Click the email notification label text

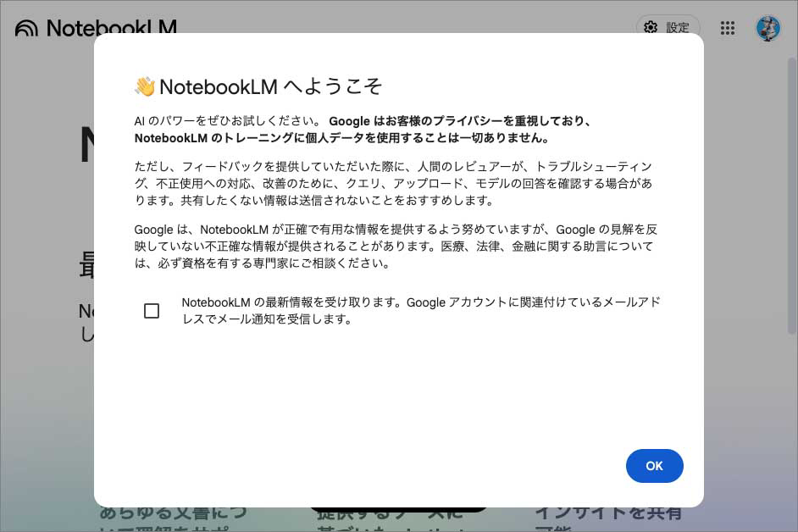(419, 311)
